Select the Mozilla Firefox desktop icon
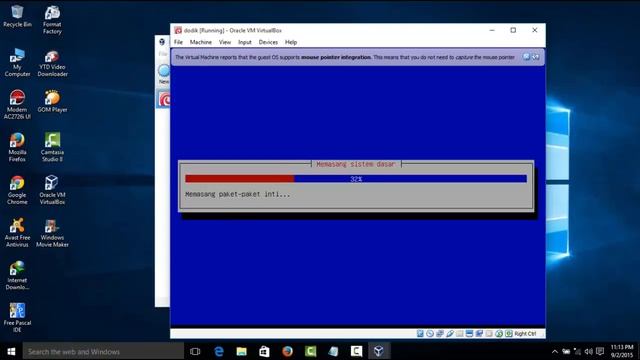 click(x=17, y=147)
